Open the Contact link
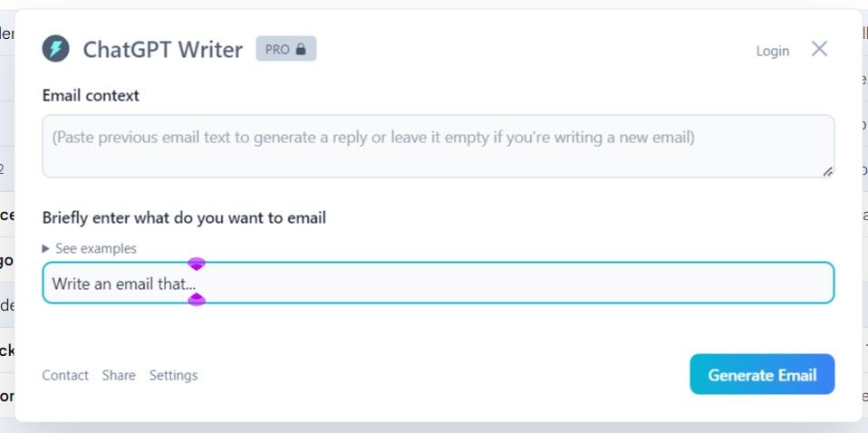 coord(65,375)
